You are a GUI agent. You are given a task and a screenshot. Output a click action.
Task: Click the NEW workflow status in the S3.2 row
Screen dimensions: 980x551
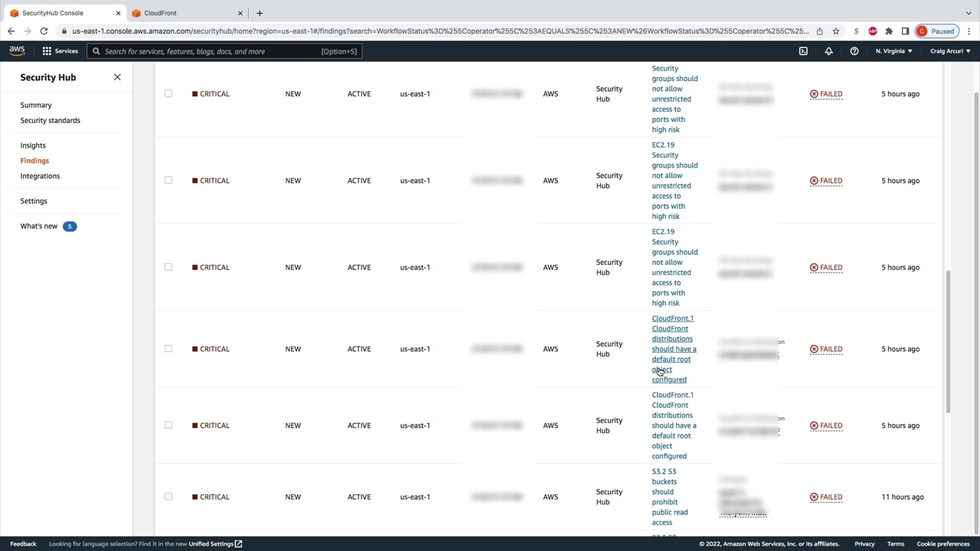pos(293,497)
